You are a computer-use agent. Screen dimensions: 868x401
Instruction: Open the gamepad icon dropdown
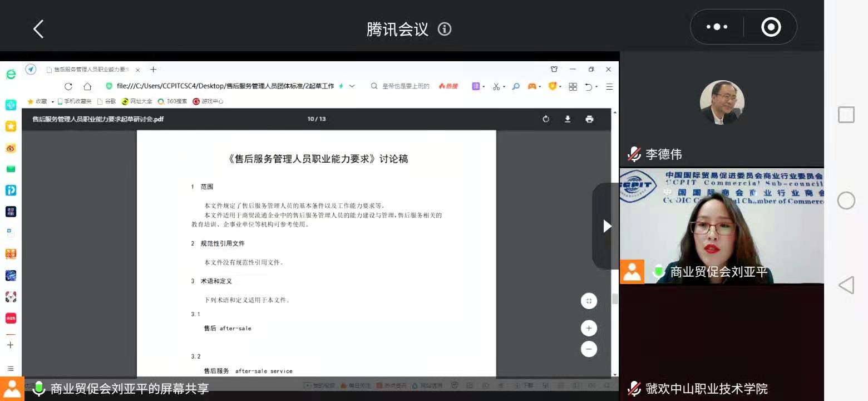pyautogui.click(x=534, y=86)
